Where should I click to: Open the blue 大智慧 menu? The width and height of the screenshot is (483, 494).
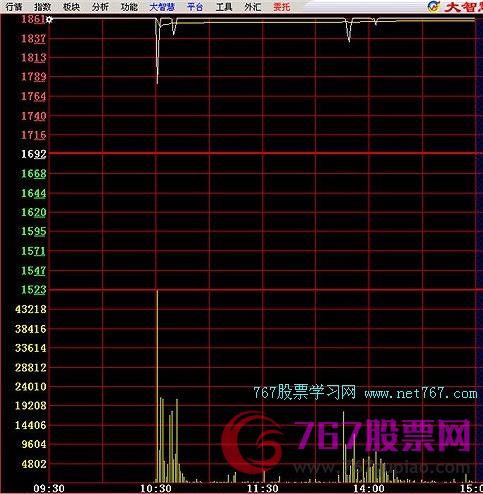(x=162, y=7)
